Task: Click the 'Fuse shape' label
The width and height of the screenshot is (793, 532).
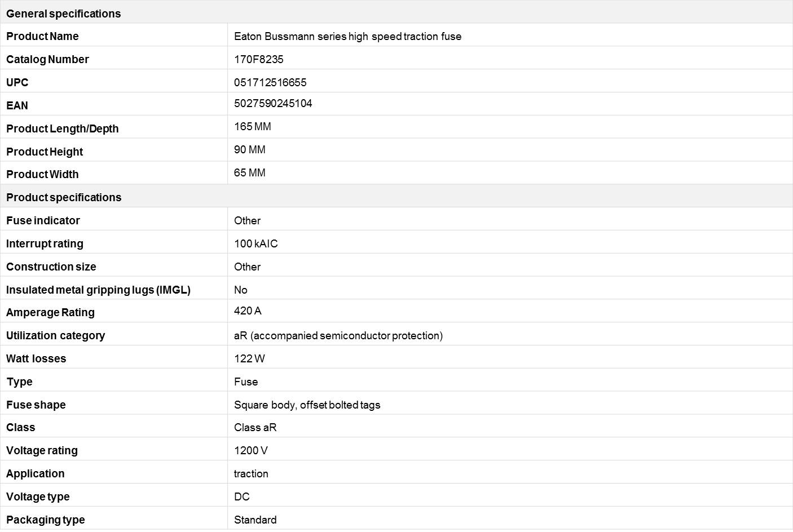Action: 36,405
